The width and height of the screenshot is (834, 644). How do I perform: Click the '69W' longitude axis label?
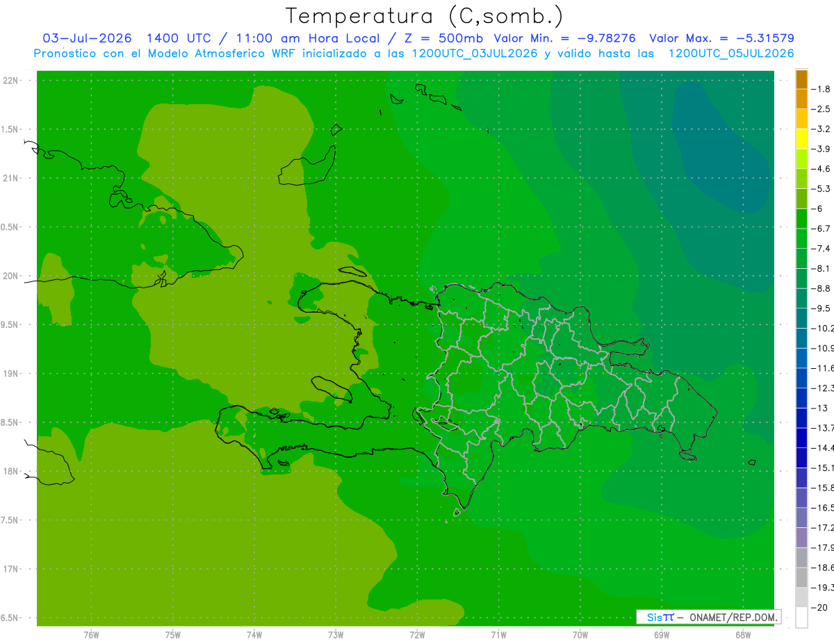tap(662, 635)
